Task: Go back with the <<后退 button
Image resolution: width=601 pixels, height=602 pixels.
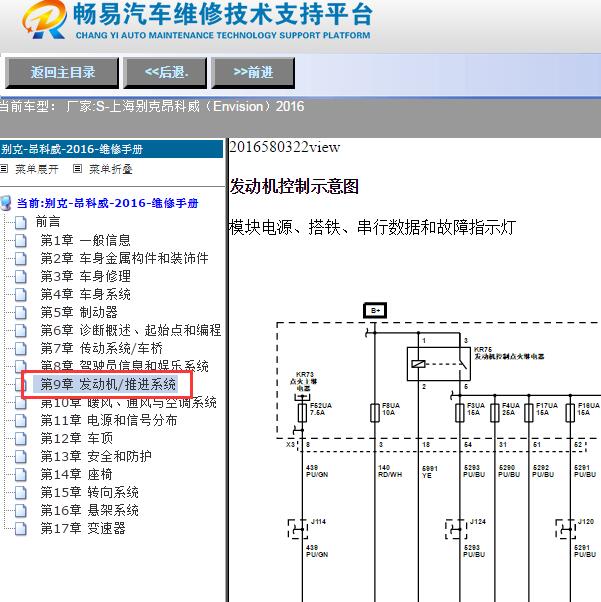Action: click(165, 73)
